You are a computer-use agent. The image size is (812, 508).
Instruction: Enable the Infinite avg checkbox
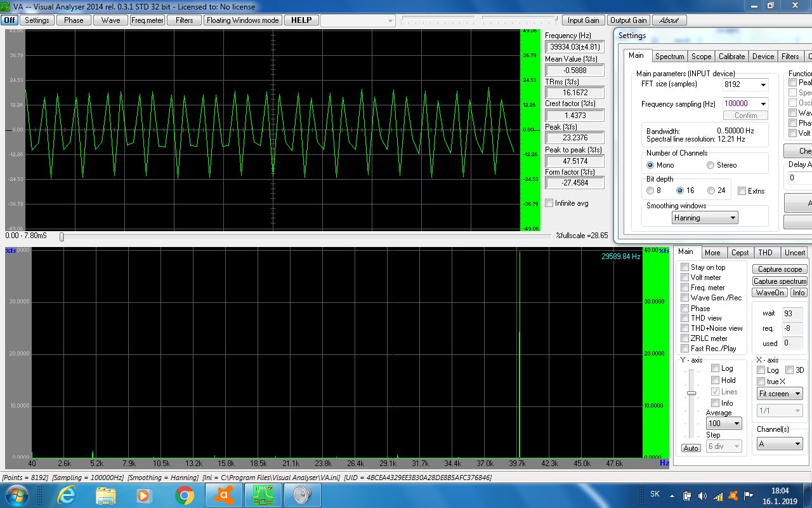(x=549, y=203)
